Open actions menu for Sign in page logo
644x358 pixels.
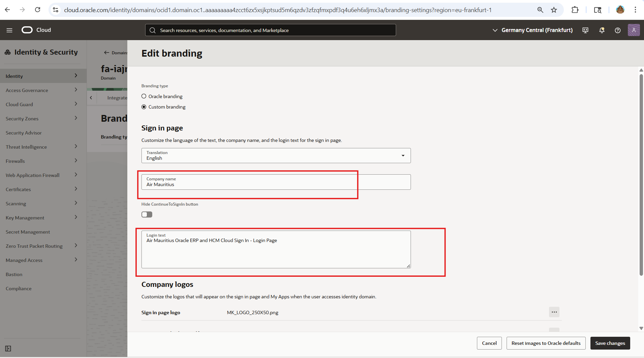coord(554,312)
